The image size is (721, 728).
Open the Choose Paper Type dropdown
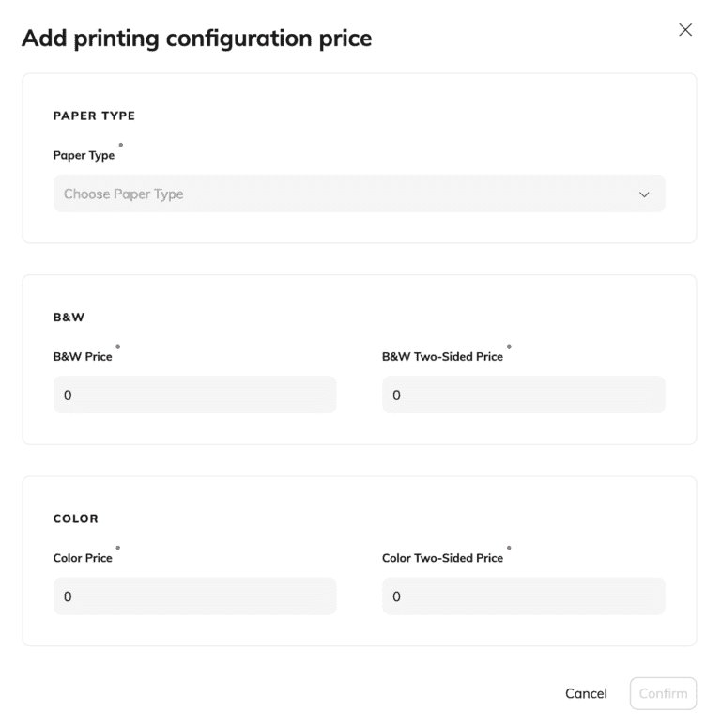[359, 194]
